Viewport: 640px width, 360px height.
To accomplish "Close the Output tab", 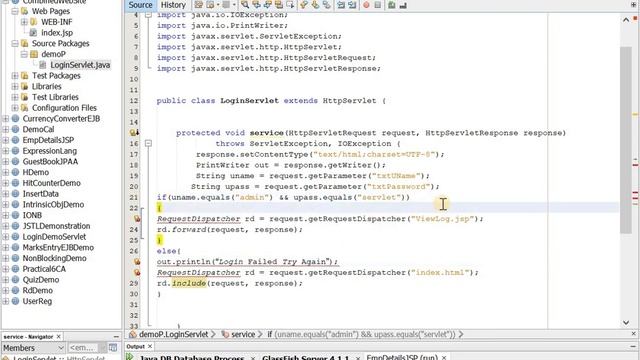I will click(150, 346).
